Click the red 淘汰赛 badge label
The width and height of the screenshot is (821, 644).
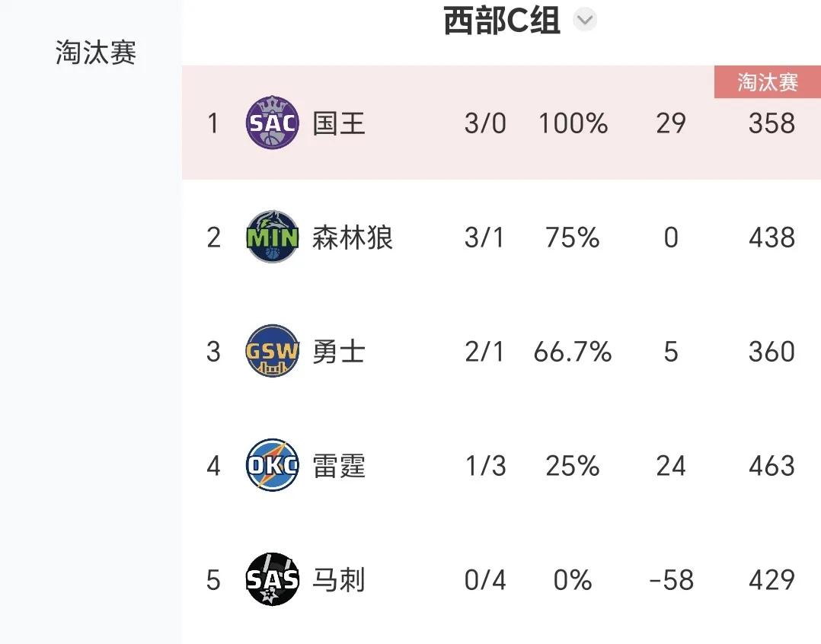click(x=768, y=82)
